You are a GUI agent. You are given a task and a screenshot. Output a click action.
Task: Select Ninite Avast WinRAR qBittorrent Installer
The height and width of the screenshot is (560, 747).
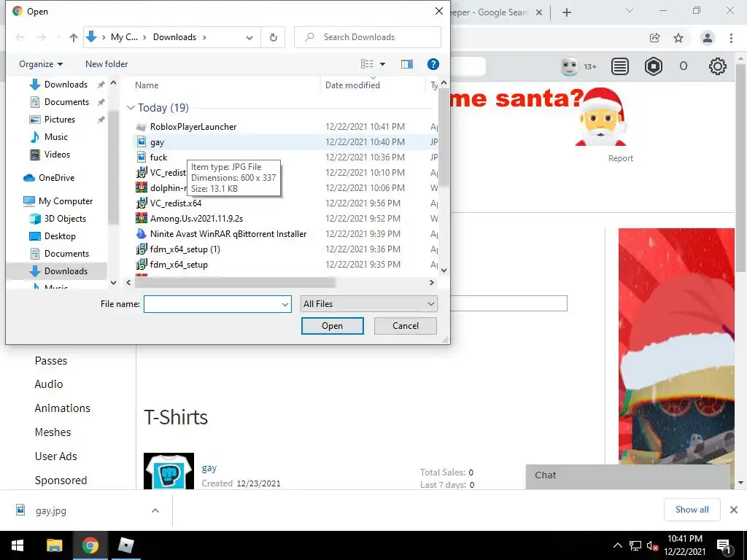click(x=228, y=234)
